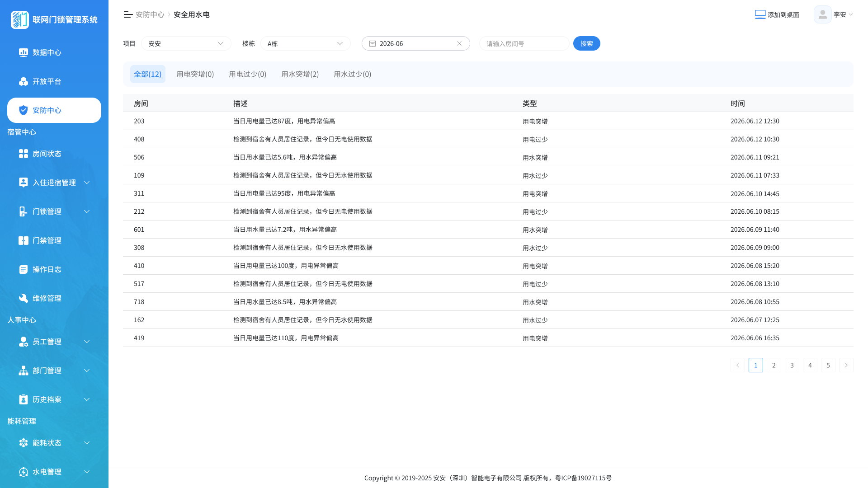Go to page 5
The width and height of the screenshot is (868, 488).
coord(828,365)
